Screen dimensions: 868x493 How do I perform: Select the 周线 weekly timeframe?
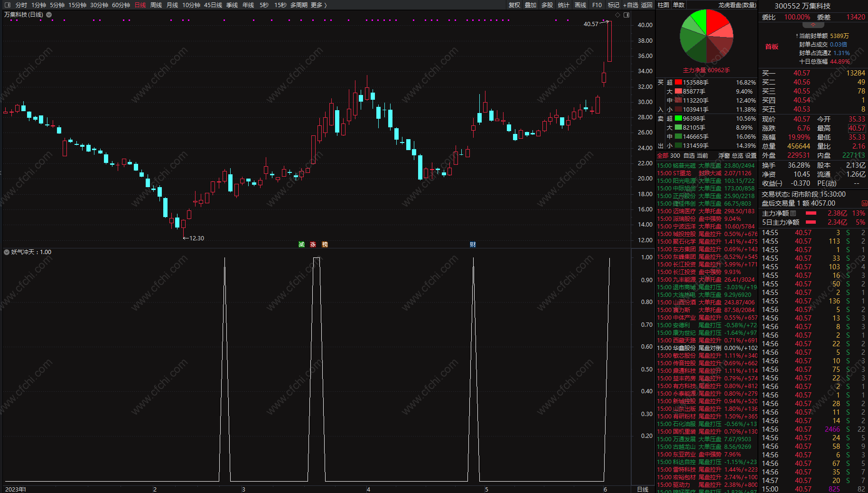(156, 5)
